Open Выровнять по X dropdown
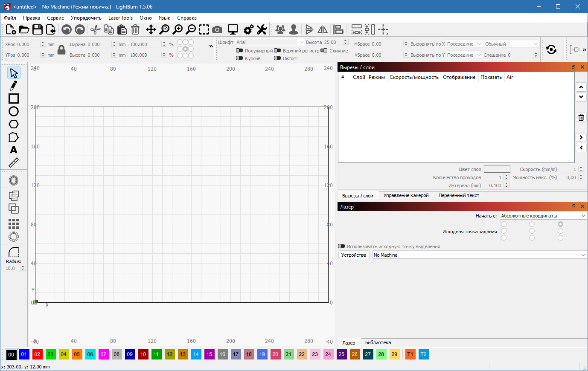 point(464,44)
